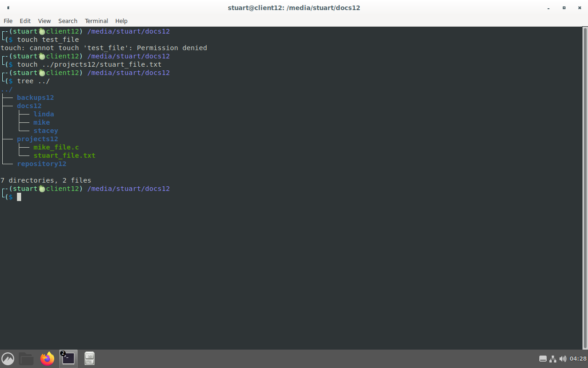Image resolution: width=588 pixels, height=368 pixels.
Task: Open the Help menu
Action: [121, 21]
